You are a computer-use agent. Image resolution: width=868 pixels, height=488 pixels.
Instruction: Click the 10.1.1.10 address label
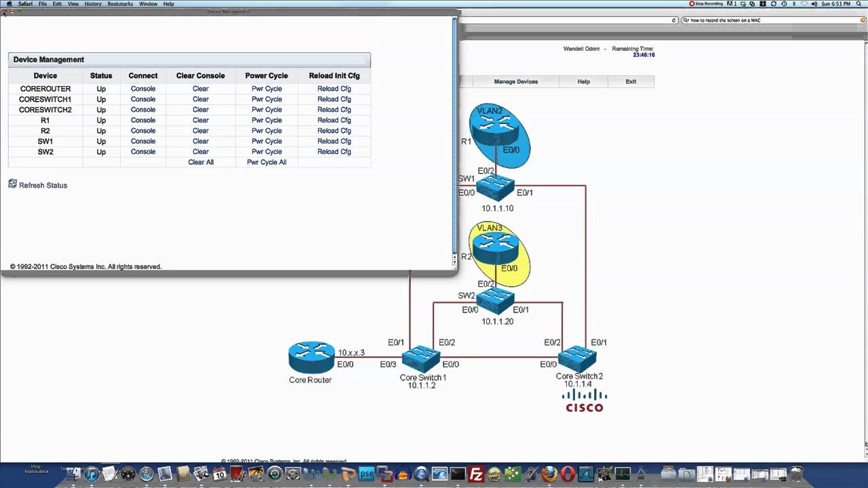tap(497, 208)
